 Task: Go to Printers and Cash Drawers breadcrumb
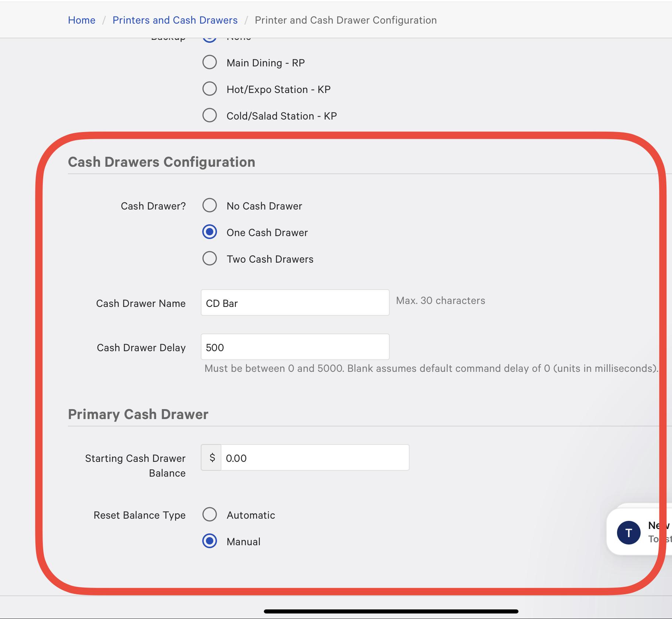pos(175,20)
